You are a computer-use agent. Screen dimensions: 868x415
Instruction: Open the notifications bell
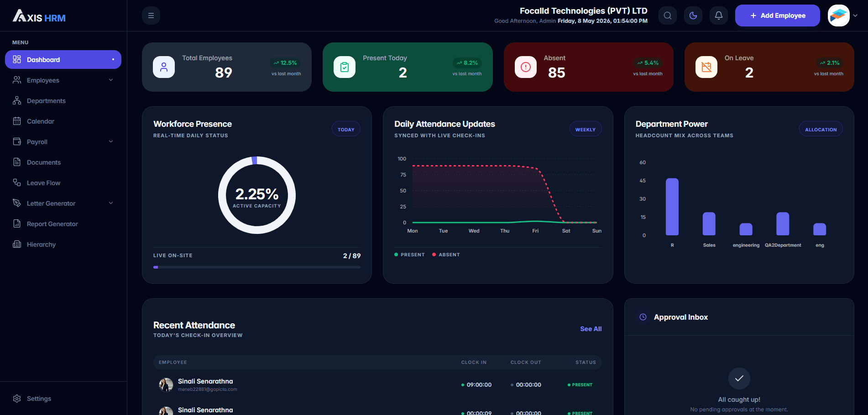click(x=719, y=16)
